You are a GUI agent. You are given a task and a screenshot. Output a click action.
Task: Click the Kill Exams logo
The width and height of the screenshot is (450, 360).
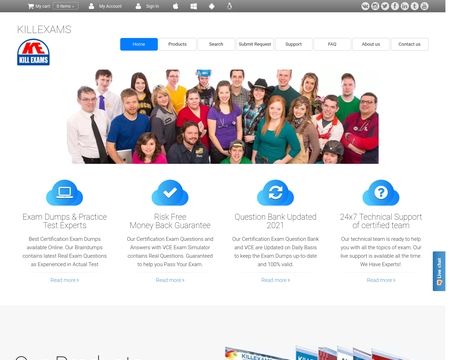tap(33, 52)
